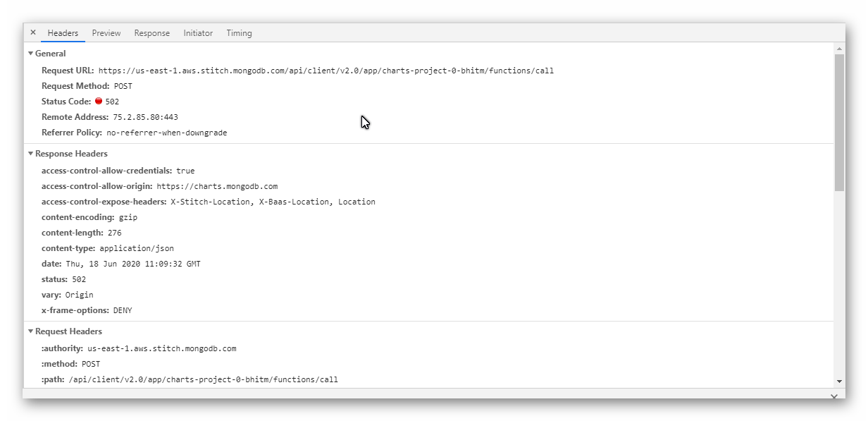The image size is (868, 421).
Task: Switch to the Headers tab
Action: pos(63,33)
